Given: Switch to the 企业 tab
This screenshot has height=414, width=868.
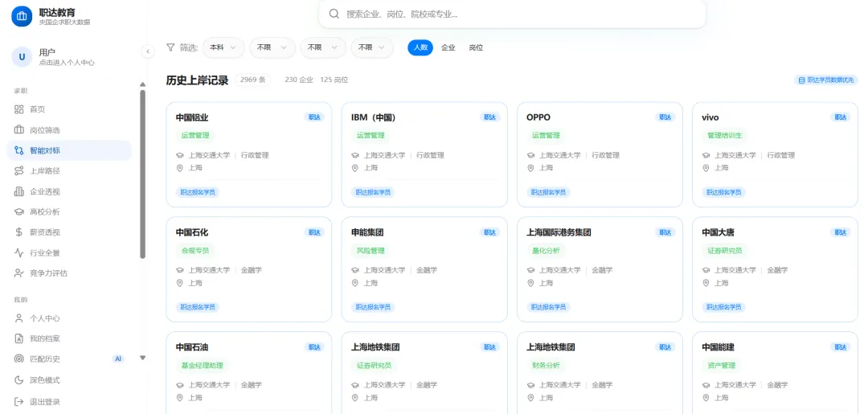Looking at the screenshot, I should (448, 47).
